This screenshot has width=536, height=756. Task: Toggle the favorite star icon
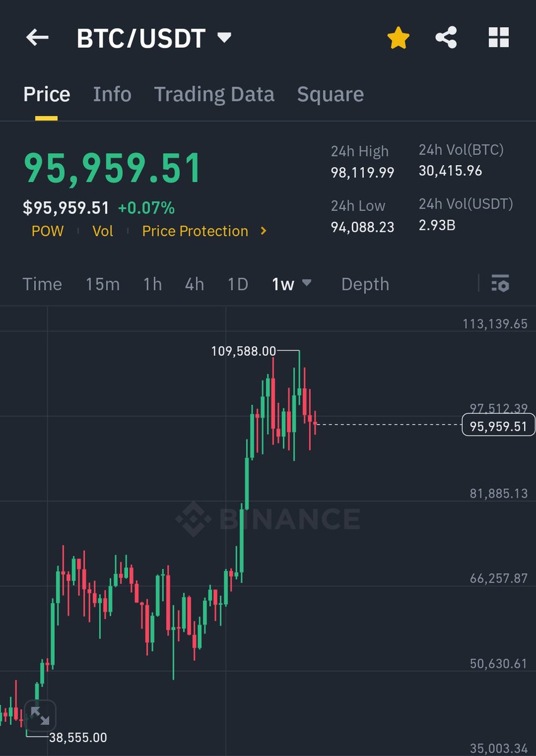pyautogui.click(x=399, y=38)
